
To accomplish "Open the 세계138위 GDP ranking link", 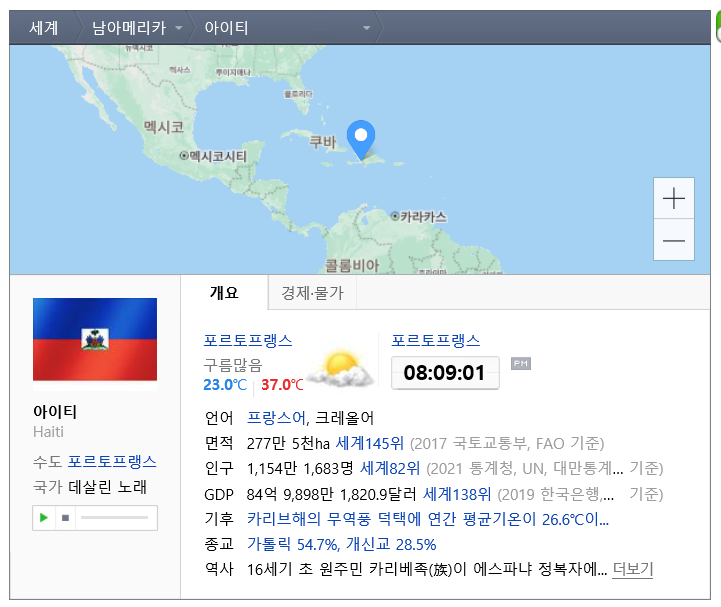I will 457,494.
